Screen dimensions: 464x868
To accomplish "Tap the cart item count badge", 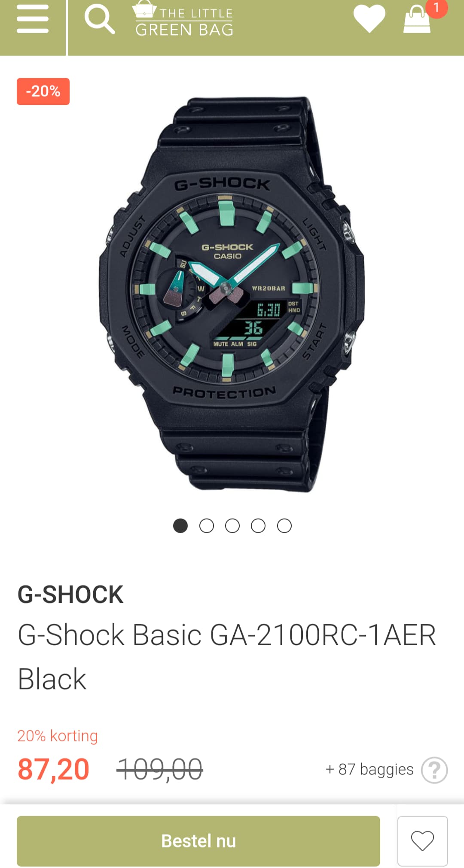I will [x=437, y=8].
